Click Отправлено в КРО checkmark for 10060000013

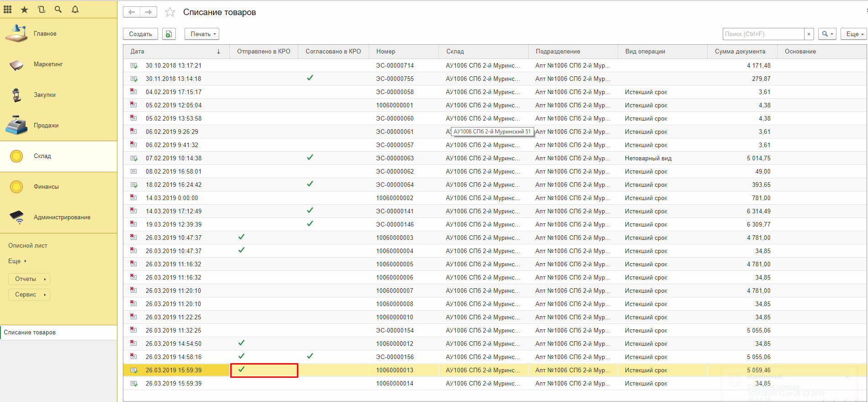tap(242, 370)
